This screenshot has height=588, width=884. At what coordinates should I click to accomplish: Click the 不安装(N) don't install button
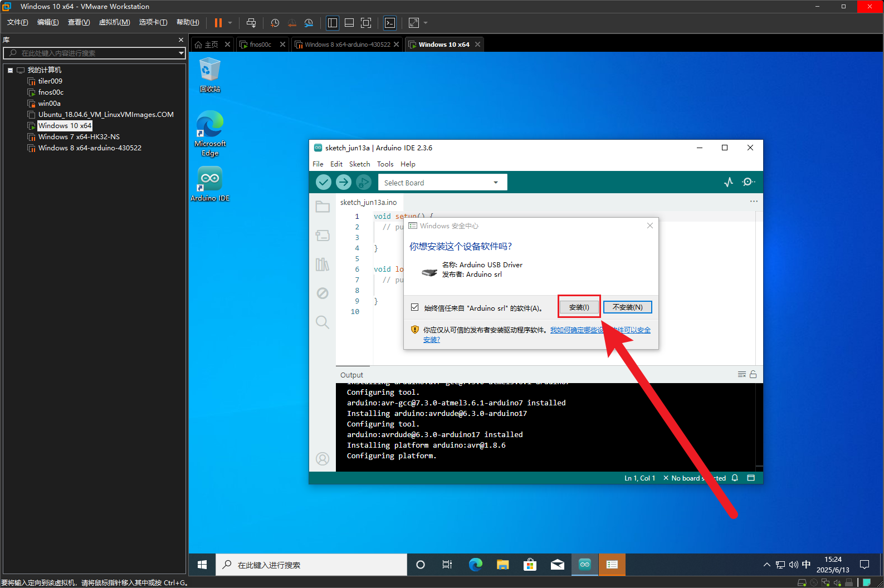(628, 307)
